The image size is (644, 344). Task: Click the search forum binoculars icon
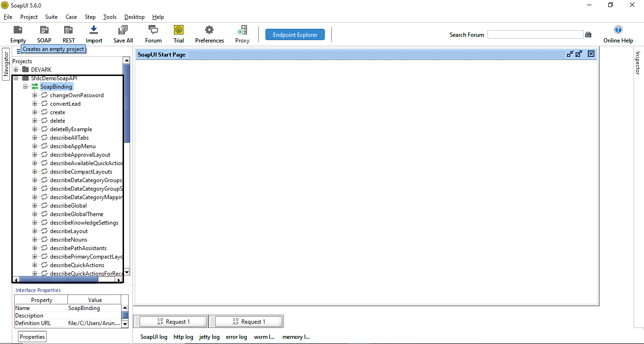(x=588, y=34)
